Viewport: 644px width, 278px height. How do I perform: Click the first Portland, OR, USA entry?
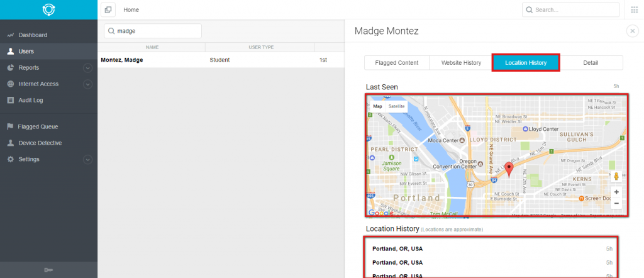[x=492, y=249]
